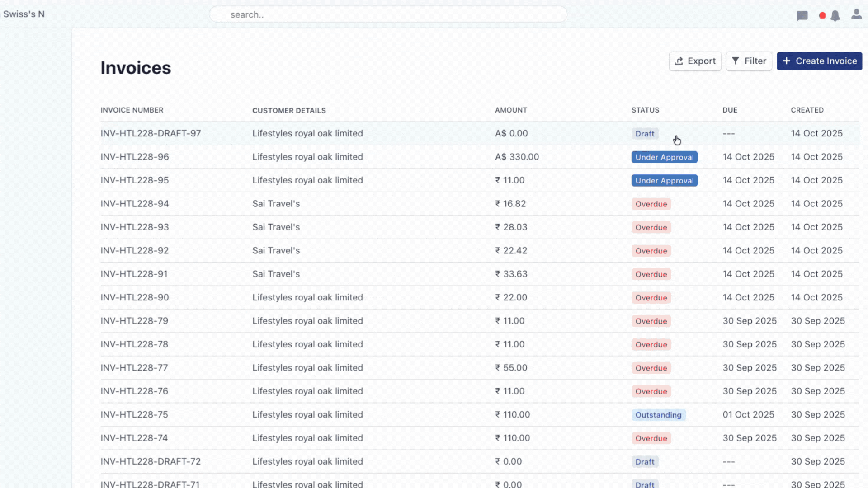The width and height of the screenshot is (868, 488).
Task: Click the Invoice Number column header
Action: tap(132, 110)
